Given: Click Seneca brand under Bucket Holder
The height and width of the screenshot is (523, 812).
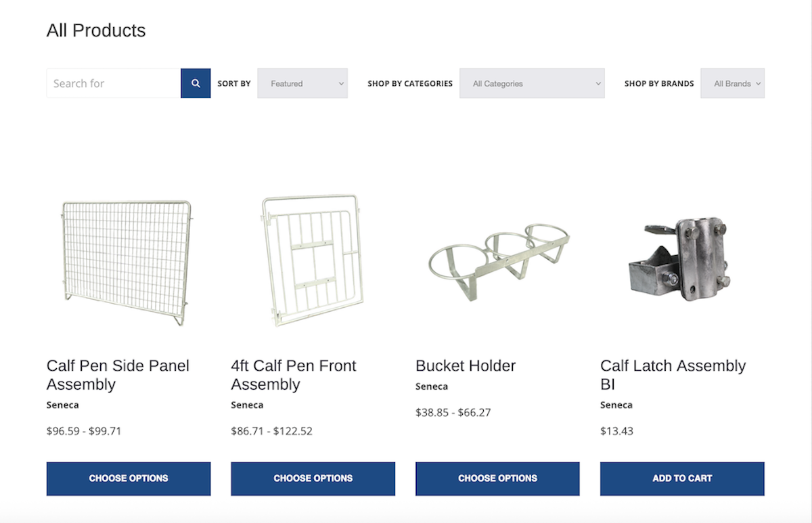Looking at the screenshot, I should [432, 386].
